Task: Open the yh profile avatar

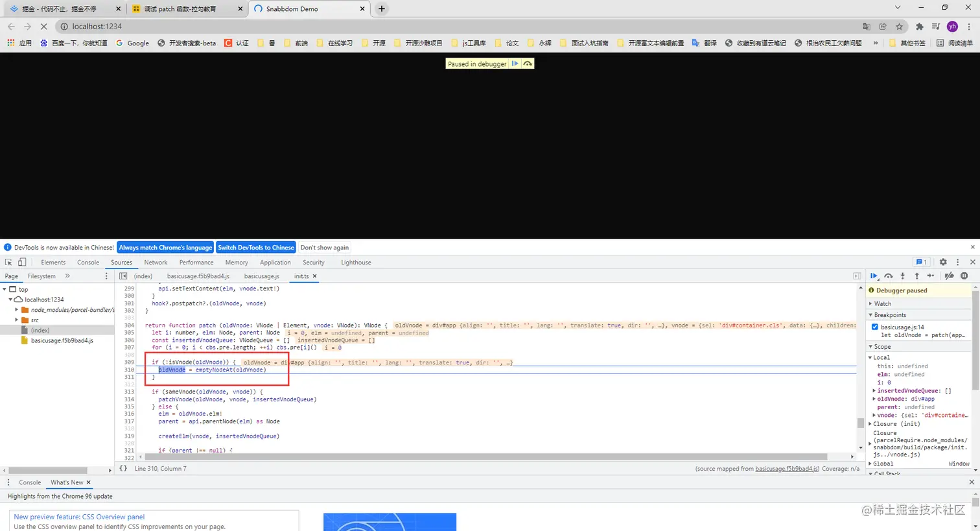Action: tap(952, 27)
